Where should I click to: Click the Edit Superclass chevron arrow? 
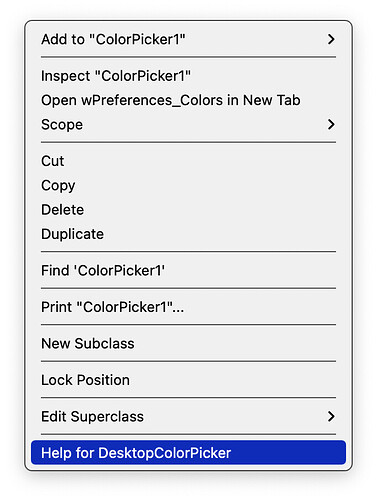tap(331, 416)
